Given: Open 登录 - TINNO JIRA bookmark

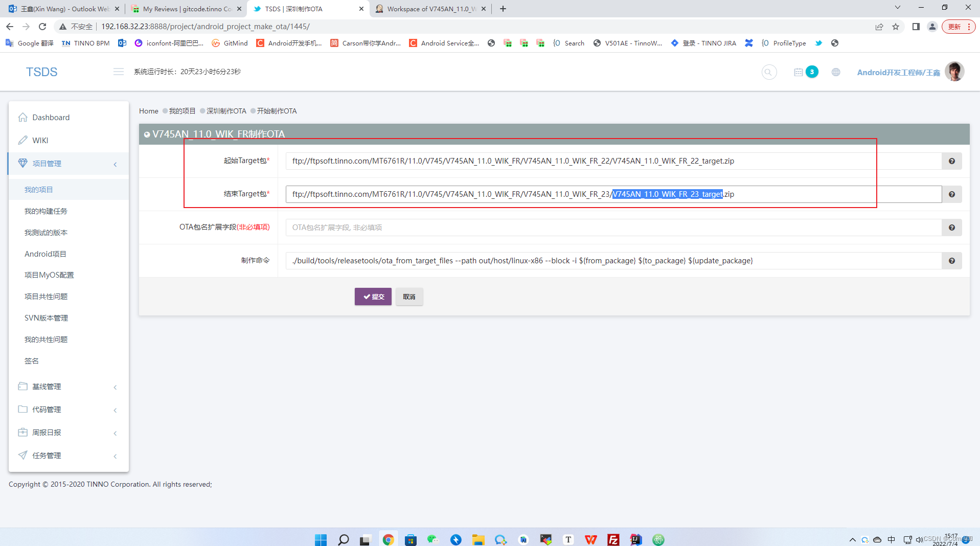Looking at the screenshot, I should (703, 43).
